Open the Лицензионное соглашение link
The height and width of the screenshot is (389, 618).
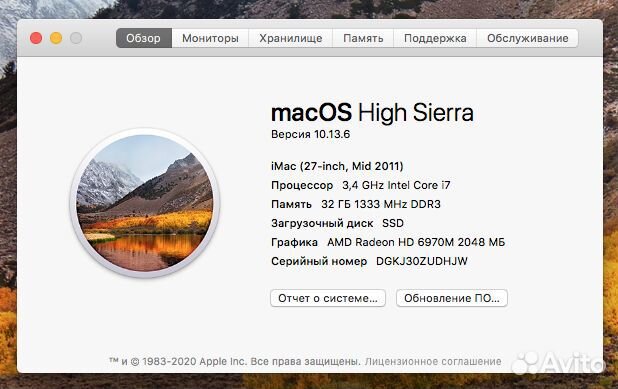pos(433,361)
